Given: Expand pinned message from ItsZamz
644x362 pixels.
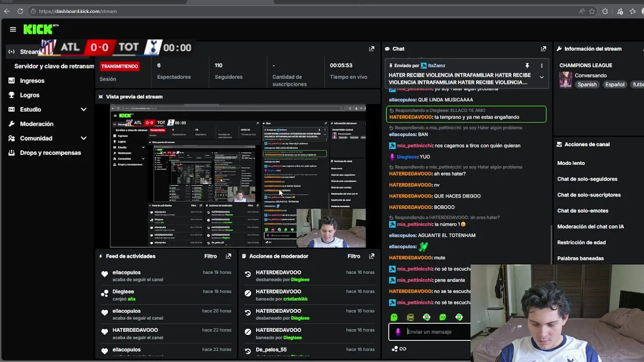Looking at the screenshot, I should tap(541, 77).
